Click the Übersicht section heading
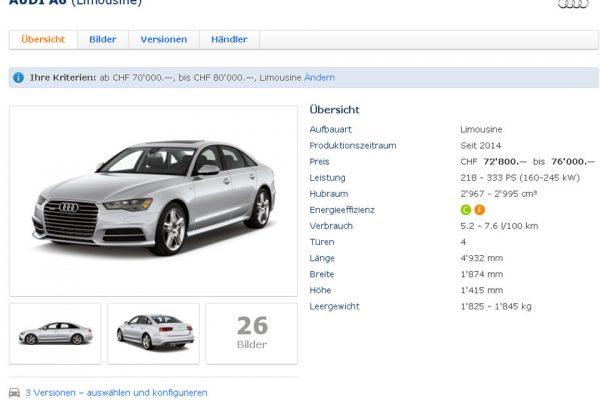Viewport: 600px width, 400px height. 334,110
